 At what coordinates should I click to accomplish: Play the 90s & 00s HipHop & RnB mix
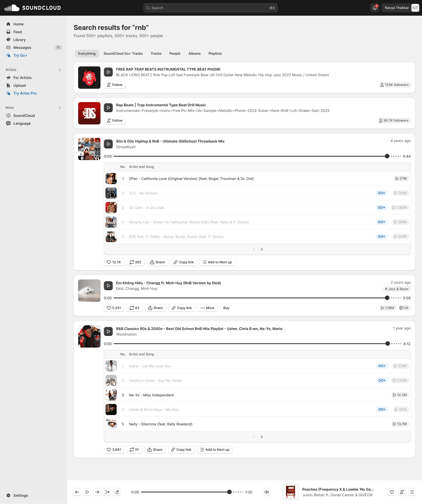(108, 144)
